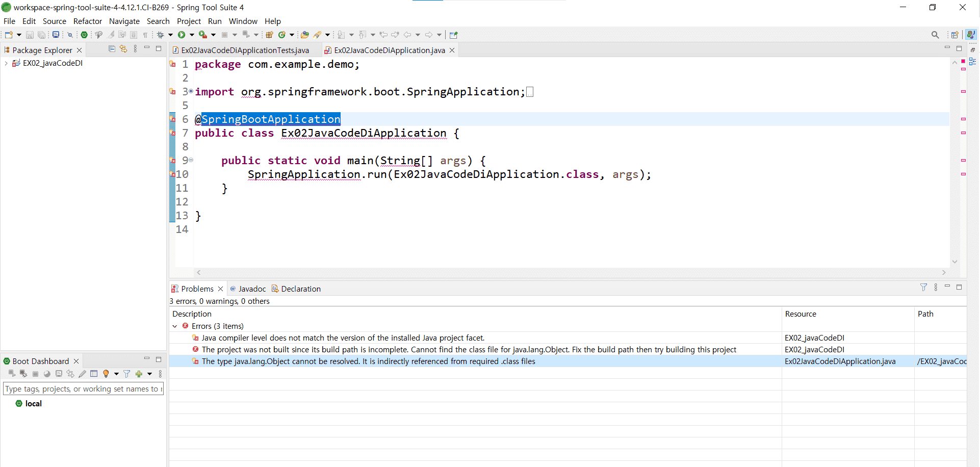Open dropdown arrow next to New icon
Screen dimensions: 980x467
tap(19, 35)
